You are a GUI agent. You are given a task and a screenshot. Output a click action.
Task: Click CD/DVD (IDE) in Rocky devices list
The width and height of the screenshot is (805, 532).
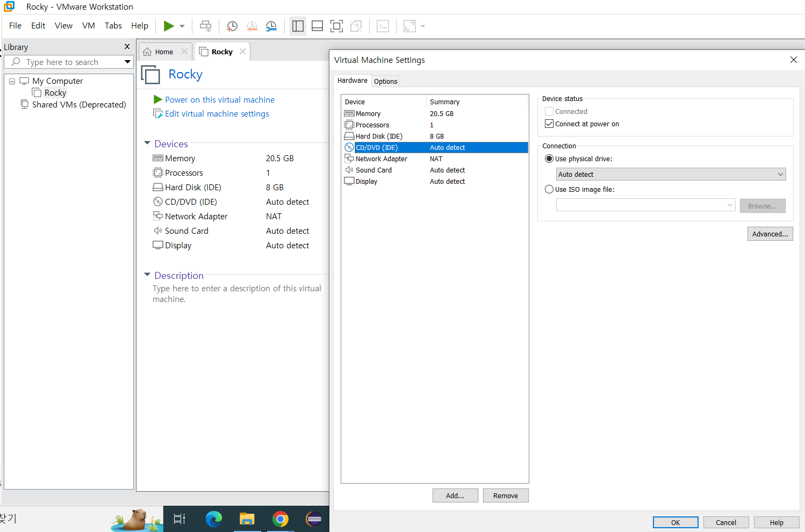pyautogui.click(x=191, y=202)
